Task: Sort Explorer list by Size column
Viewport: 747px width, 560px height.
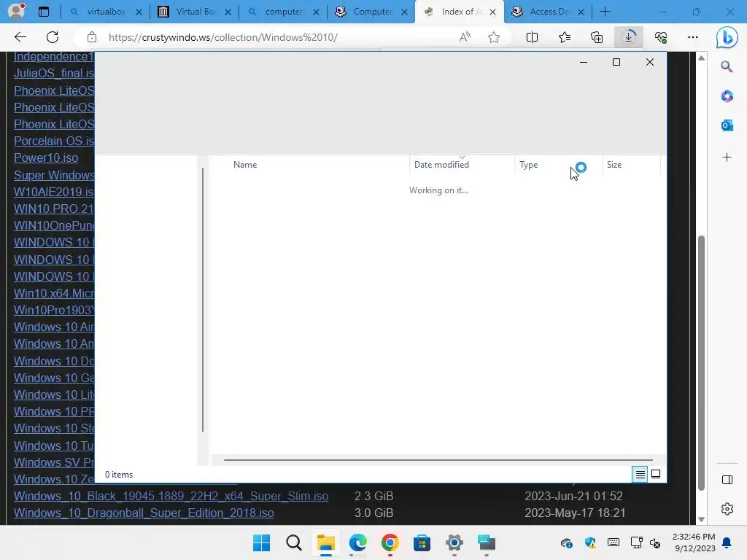Action: (x=614, y=165)
